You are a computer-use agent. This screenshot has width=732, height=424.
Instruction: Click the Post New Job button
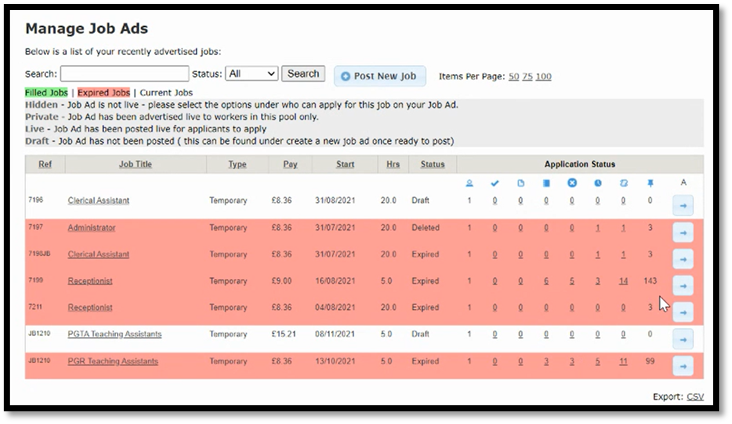click(x=380, y=76)
